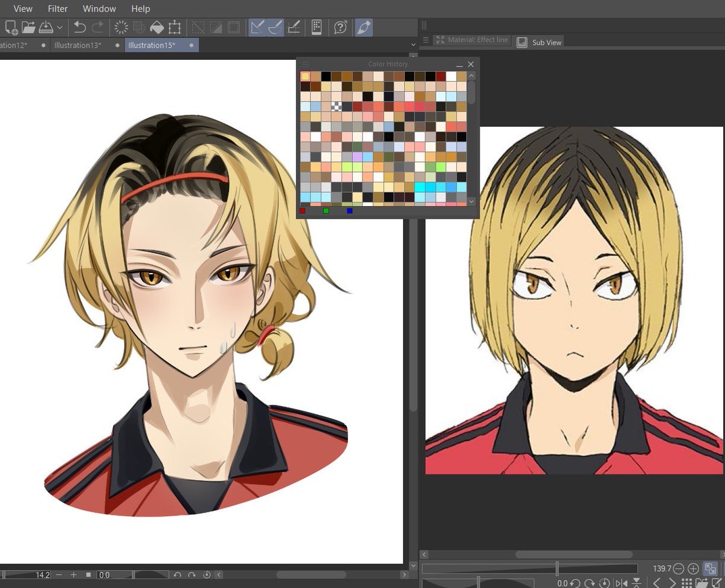Click the blue square below Color History
Viewport: 725px width, 588px height.
(349, 211)
